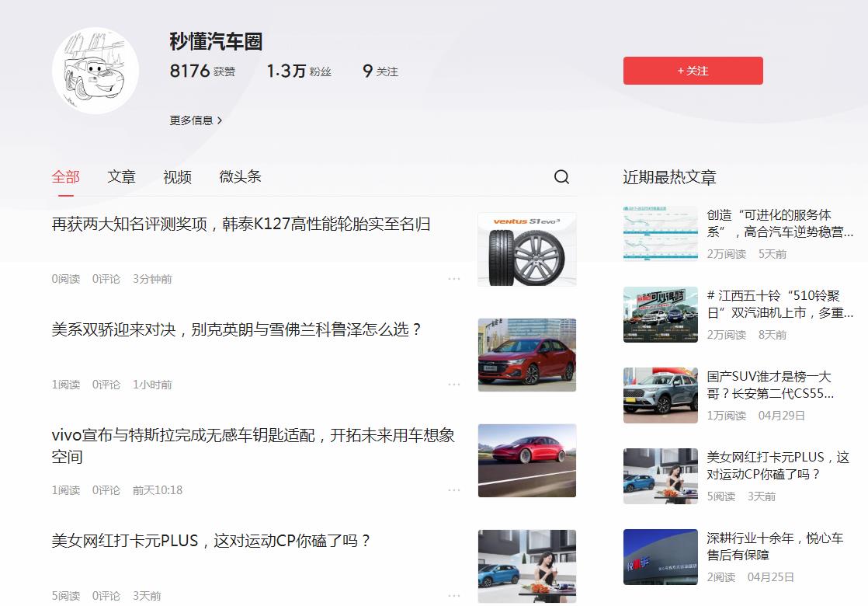Open hot article 创造可进化的服务体系
Viewport: 868px width, 606px height.
pyautogui.click(x=779, y=223)
